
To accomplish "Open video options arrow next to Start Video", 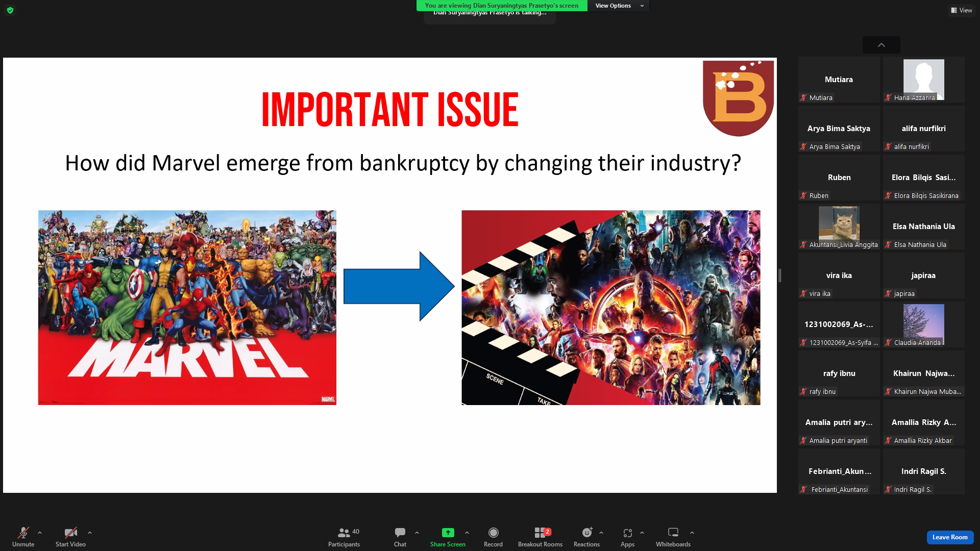I will (90, 533).
